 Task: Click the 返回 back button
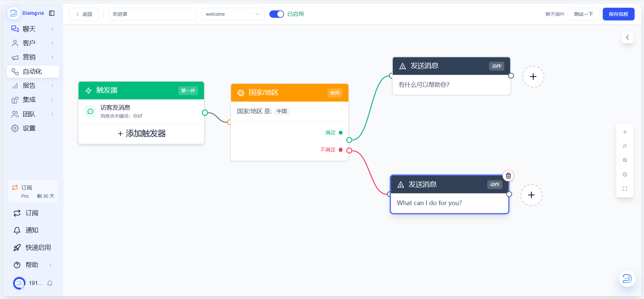point(84,14)
